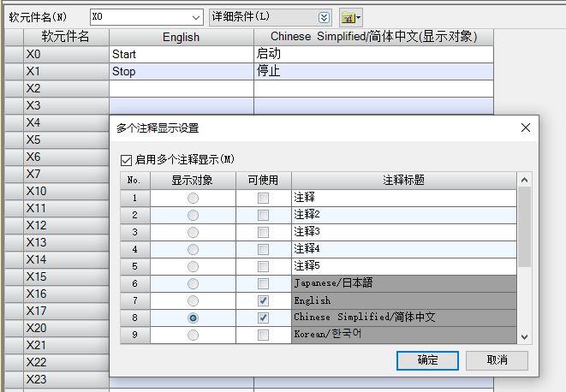Expand the 详细条件 panel chevron
This screenshot has width=566, height=392.
(x=324, y=17)
